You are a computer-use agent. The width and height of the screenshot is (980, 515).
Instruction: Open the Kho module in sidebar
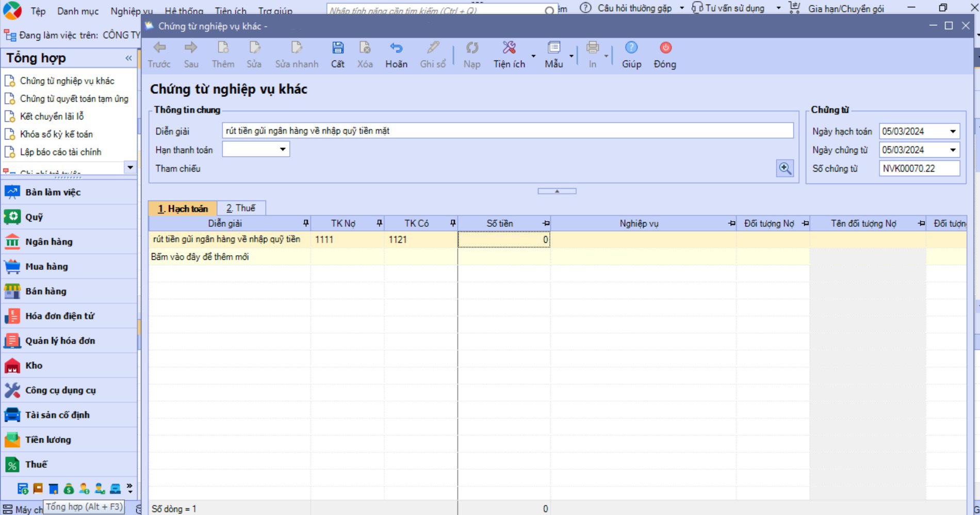click(x=34, y=366)
